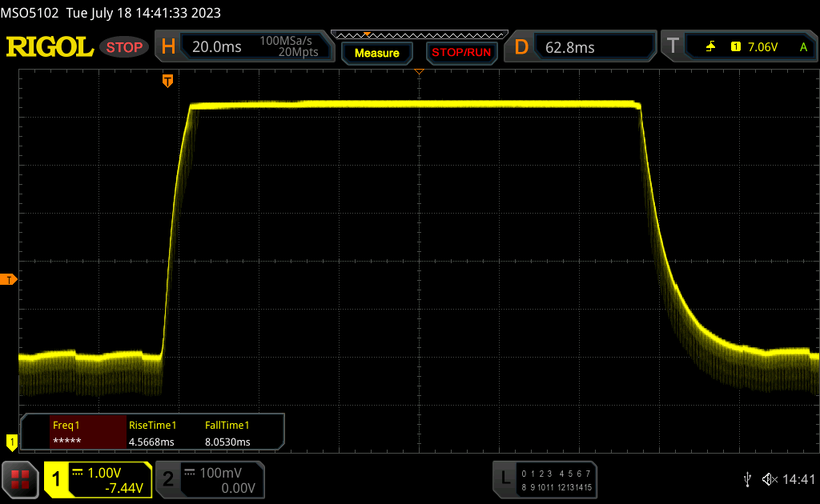
Task: Click the center trigger point triangle atop grid
Action: 419,72
